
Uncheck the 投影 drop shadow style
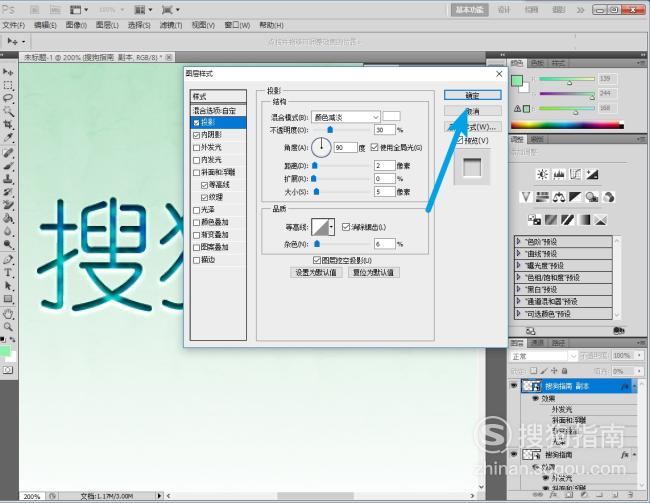tap(196, 122)
